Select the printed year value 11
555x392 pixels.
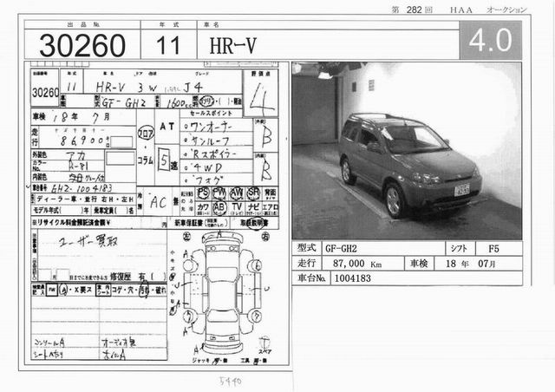coord(168,45)
